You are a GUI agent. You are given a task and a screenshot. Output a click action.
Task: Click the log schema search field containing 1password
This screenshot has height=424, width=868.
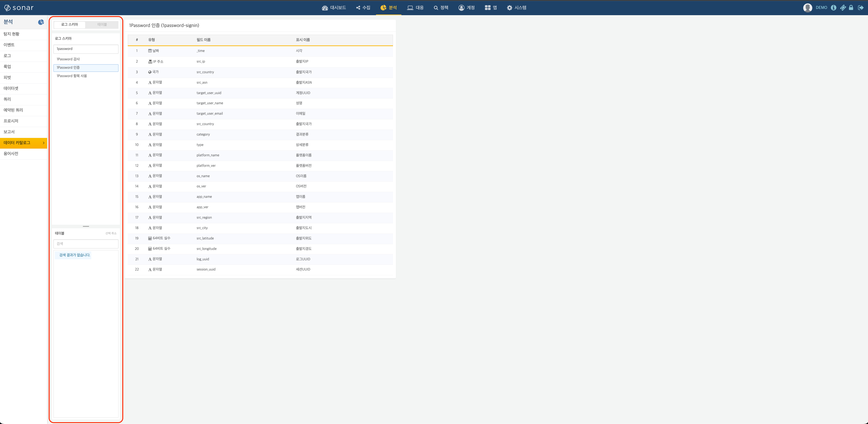coord(86,49)
